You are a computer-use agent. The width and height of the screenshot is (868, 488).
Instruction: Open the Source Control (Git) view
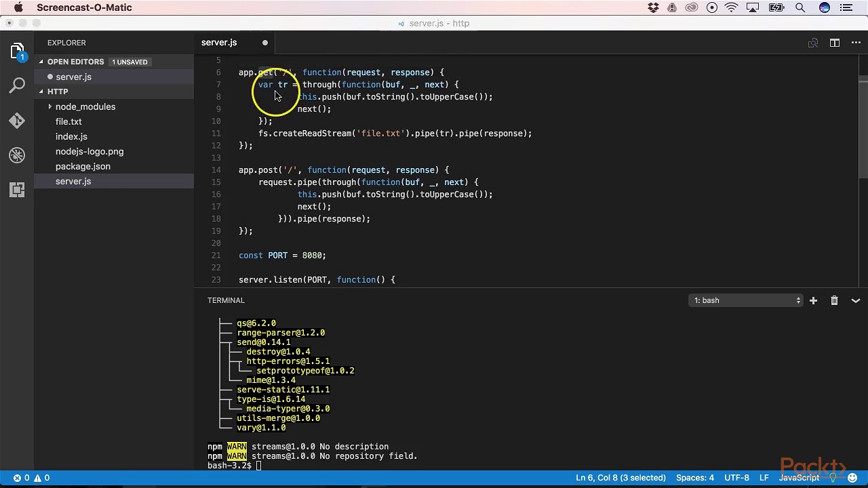pos(18,121)
